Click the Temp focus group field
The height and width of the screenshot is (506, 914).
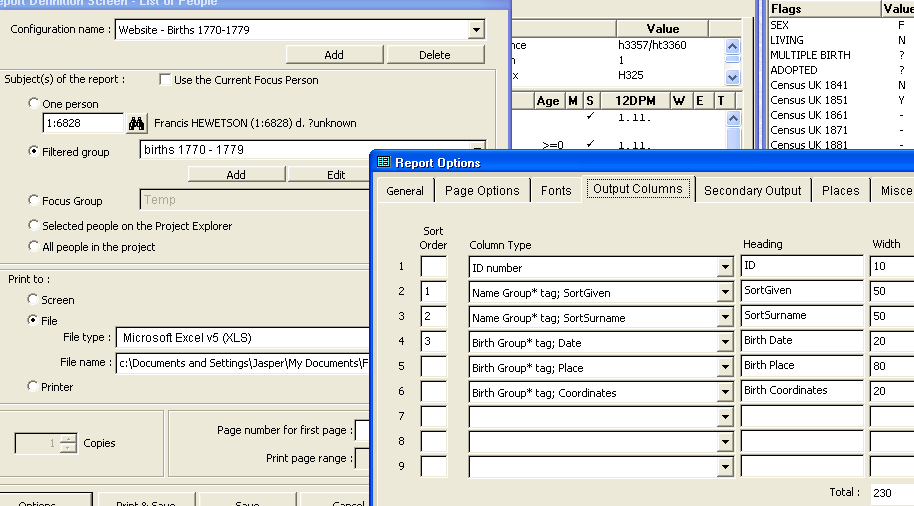tap(255, 200)
